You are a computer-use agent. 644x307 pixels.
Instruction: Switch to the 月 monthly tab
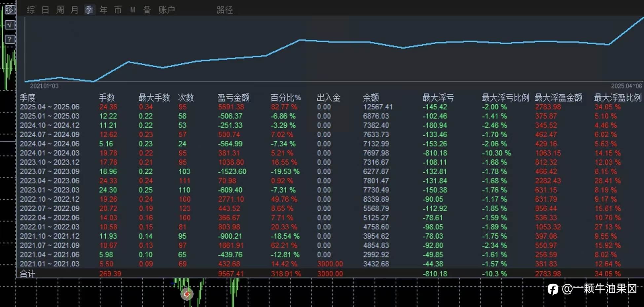[x=74, y=10]
